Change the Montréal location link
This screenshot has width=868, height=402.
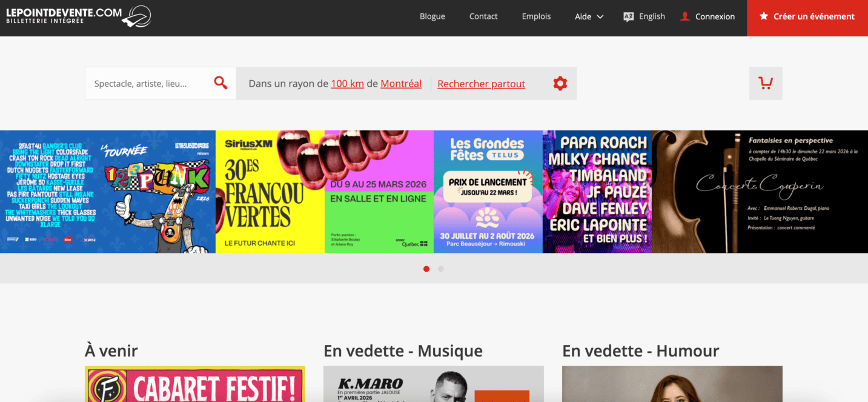click(x=401, y=83)
